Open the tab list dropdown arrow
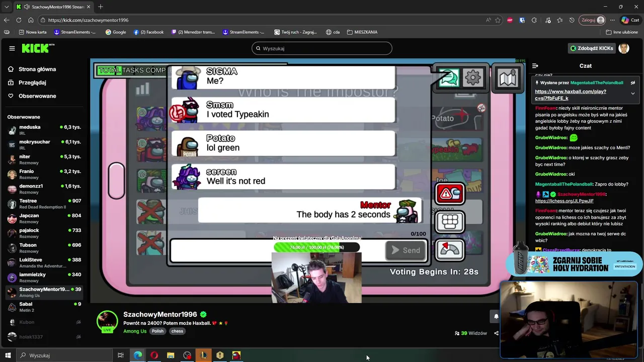The width and height of the screenshot is (644, 362). click(7, 7)
